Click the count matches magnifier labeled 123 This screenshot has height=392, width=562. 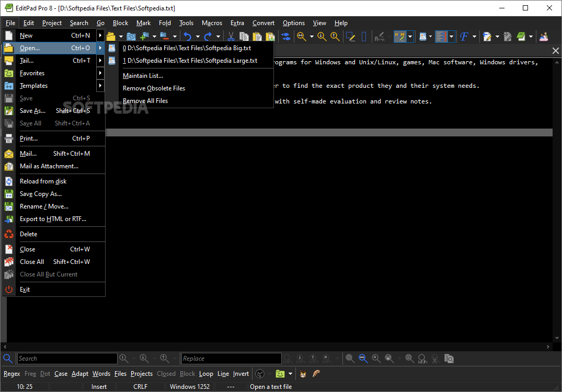coord(422,359)
